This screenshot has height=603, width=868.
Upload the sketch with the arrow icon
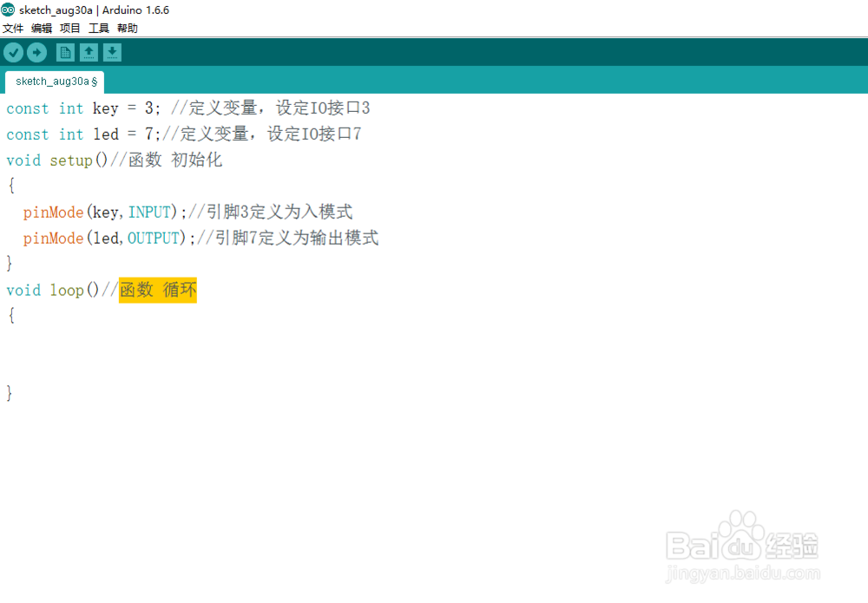36,52
